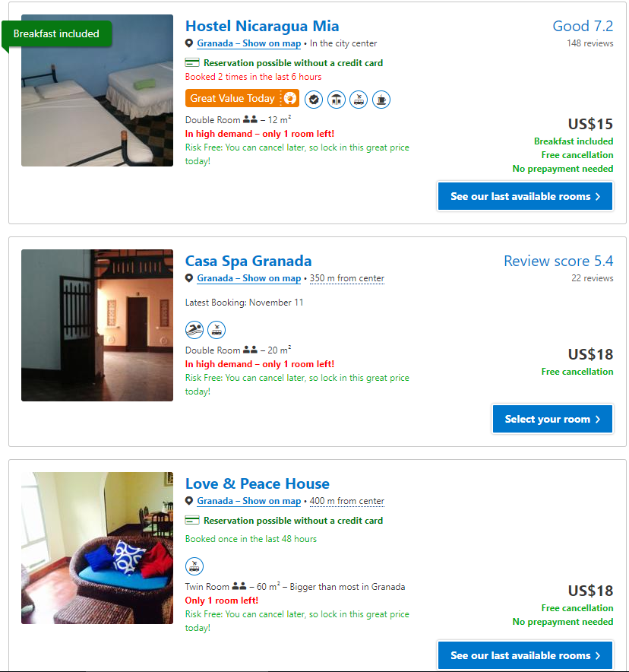
Task: Show Hostel Nicaragua Mia on map
Action: [248, 43]
